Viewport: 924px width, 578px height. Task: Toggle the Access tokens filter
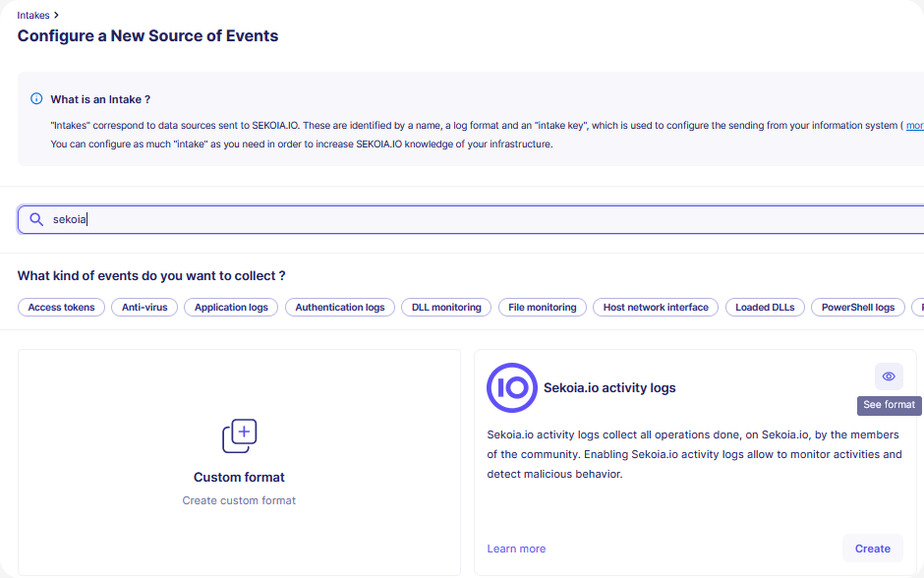(x=61, y=308)
